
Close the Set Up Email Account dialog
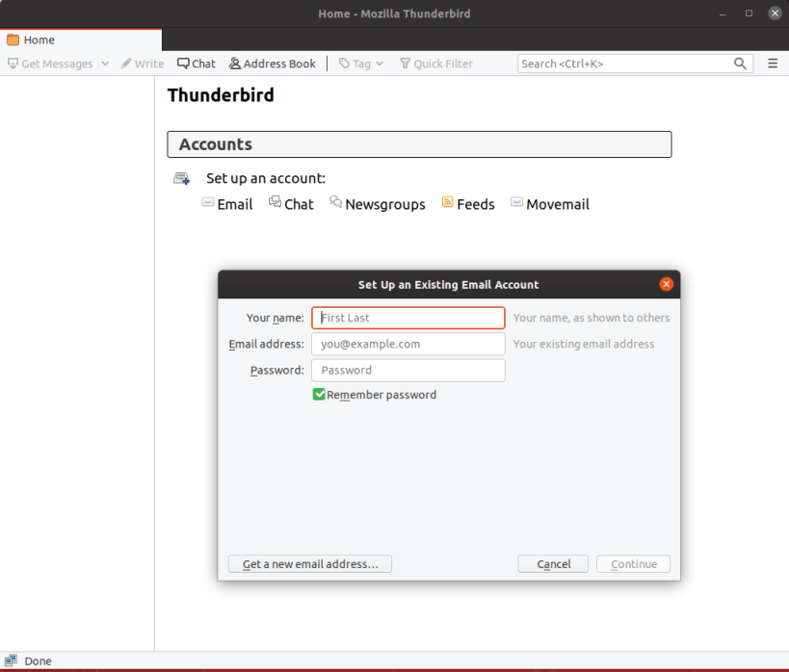click(x=667, y=284)
